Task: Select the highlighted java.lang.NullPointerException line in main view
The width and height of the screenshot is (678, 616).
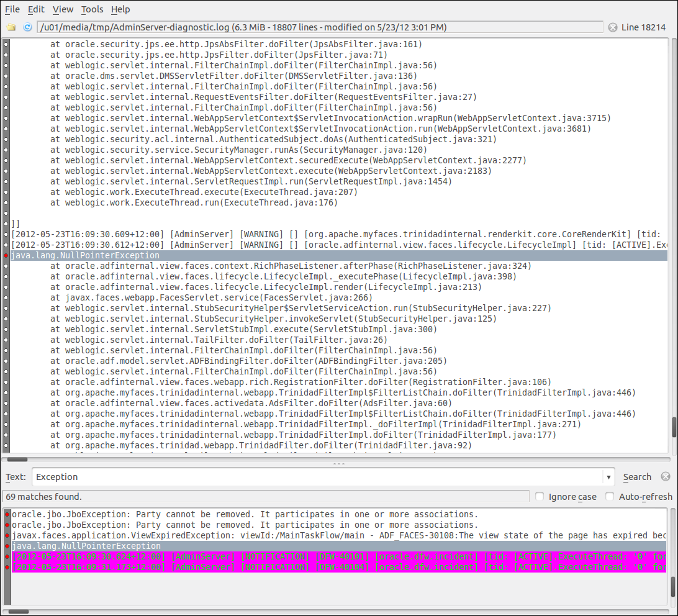Action: 339,256
